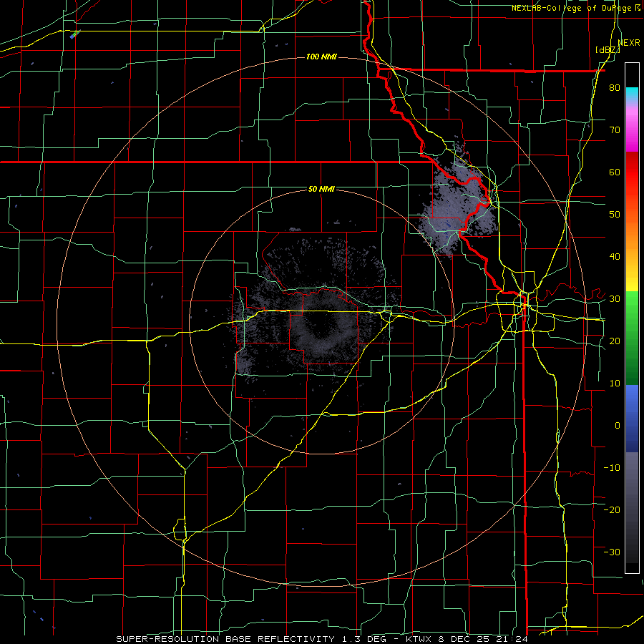
Task: Click the 70 value on the dBZ scale
Action: [615, 130]
